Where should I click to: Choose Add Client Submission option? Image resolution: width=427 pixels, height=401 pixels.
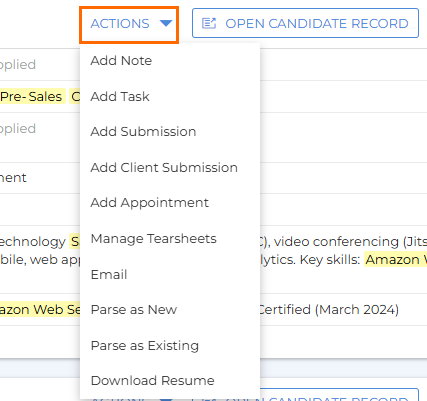(164, 167)
